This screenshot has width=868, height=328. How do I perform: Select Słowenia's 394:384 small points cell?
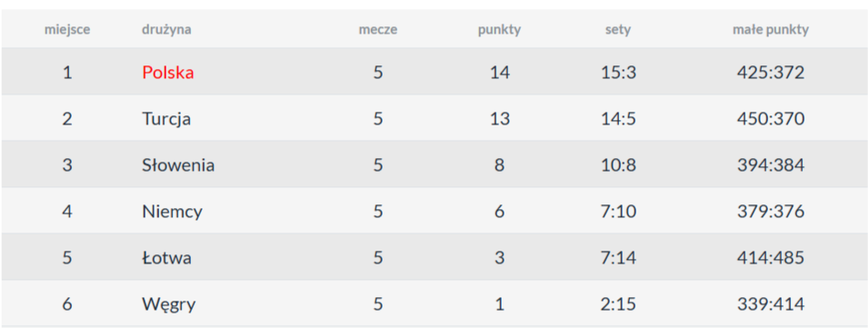(771, 165)
